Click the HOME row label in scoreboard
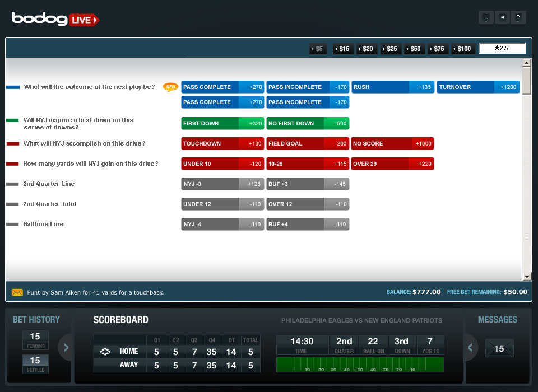Viewport: 538px width, 392px height. tap(129, 352)
